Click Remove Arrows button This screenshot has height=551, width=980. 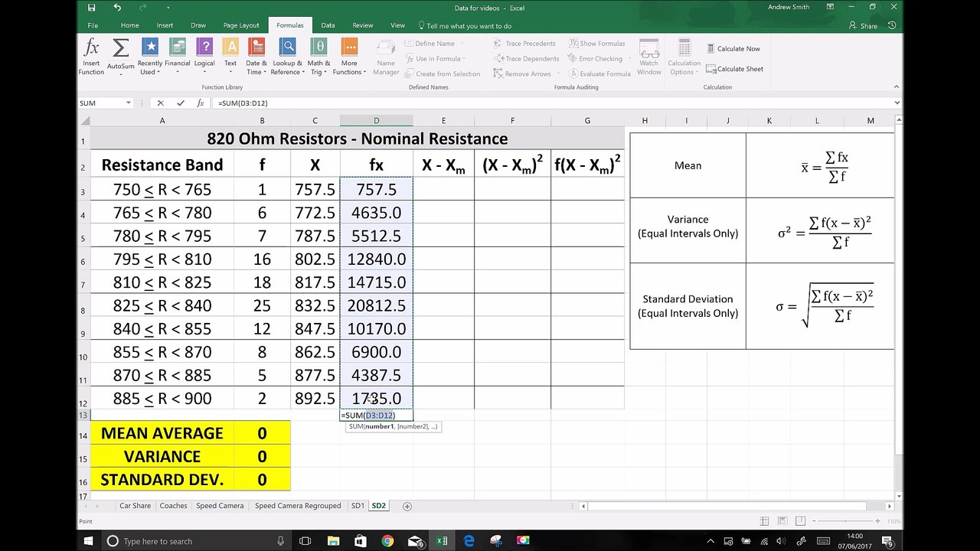click(523, 74)
